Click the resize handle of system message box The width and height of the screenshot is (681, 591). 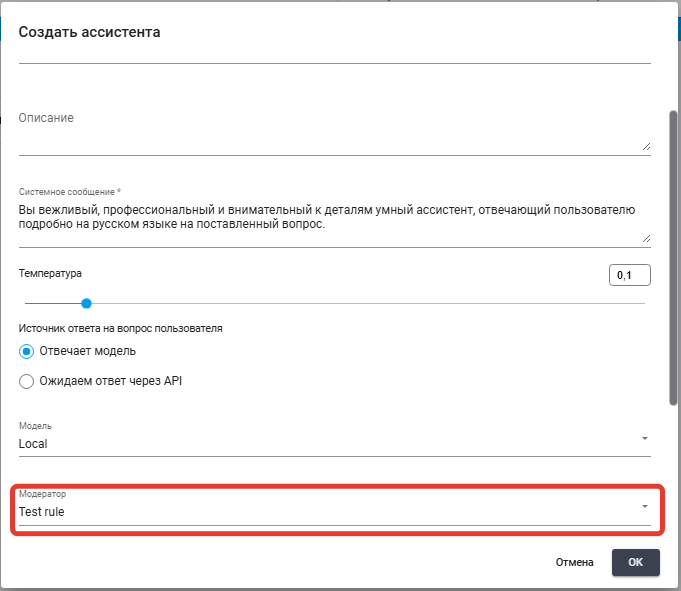(646, 238)
